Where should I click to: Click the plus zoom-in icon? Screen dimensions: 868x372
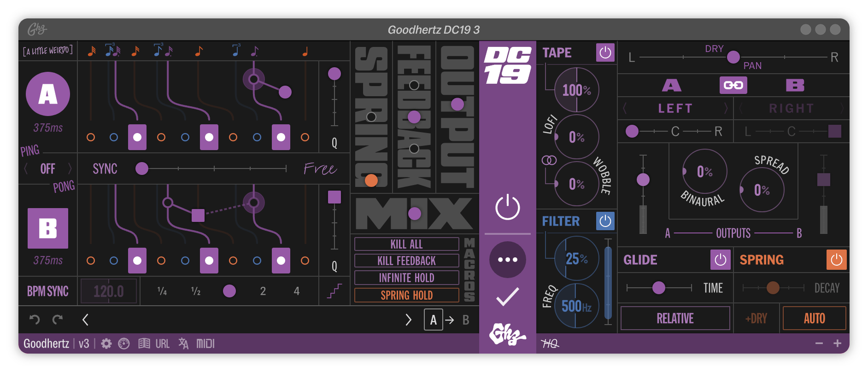[x=837, y=343]
